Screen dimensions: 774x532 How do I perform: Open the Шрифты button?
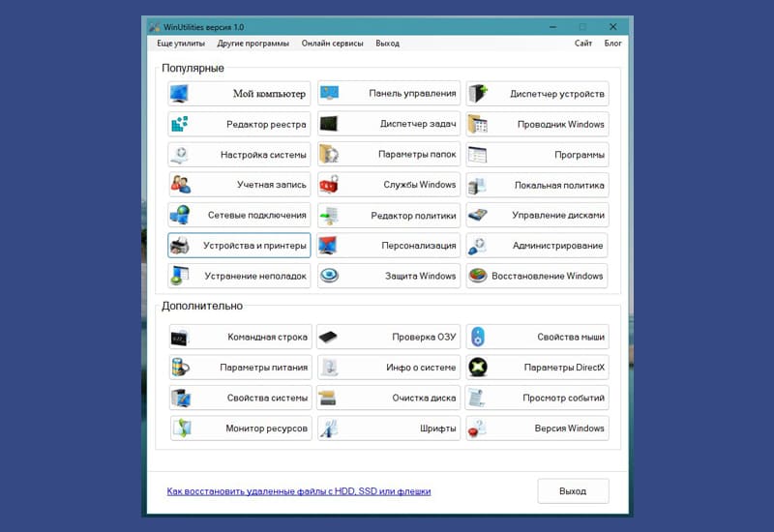(389, 429)
